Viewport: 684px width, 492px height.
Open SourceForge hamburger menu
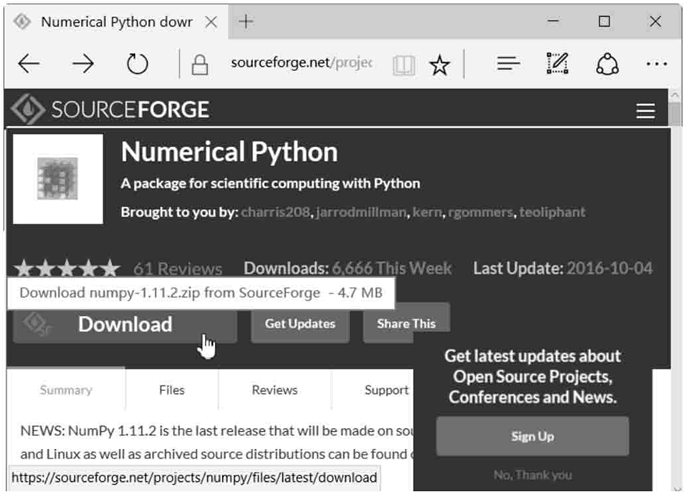(645, 111)
